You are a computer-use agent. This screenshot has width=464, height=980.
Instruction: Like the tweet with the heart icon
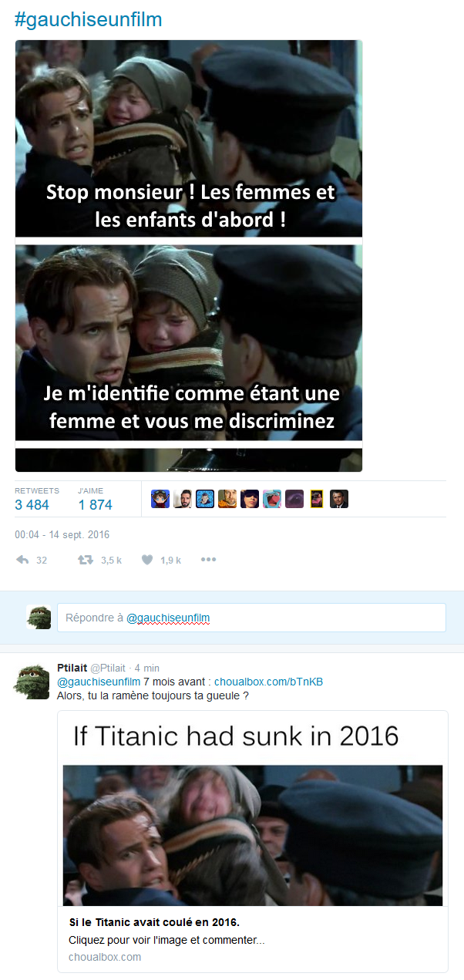[x=147, y=561]
